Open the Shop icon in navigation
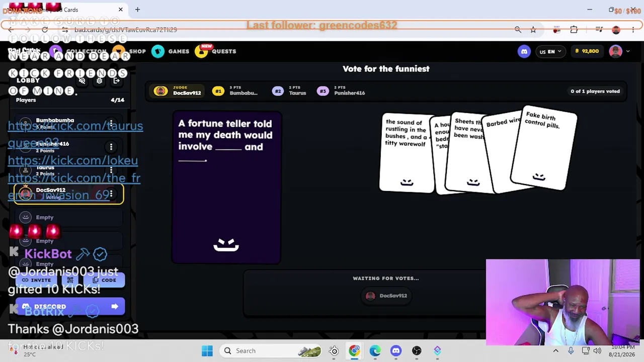The width and height of the screenshot is (644, 362). (x=119, y=51)
